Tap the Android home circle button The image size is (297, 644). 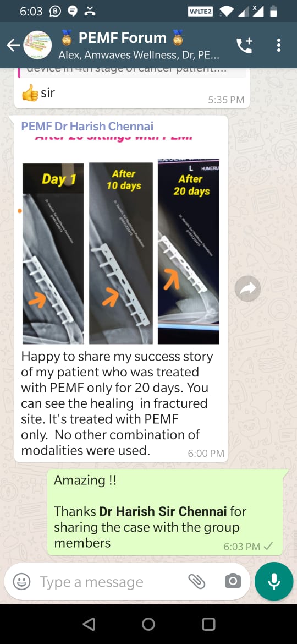pos(148,624)
